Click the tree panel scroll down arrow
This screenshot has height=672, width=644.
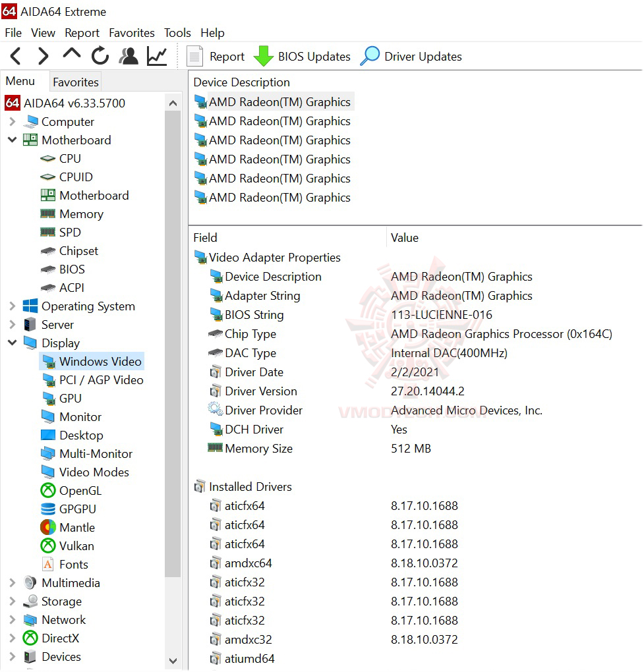[x=173, y=660]
